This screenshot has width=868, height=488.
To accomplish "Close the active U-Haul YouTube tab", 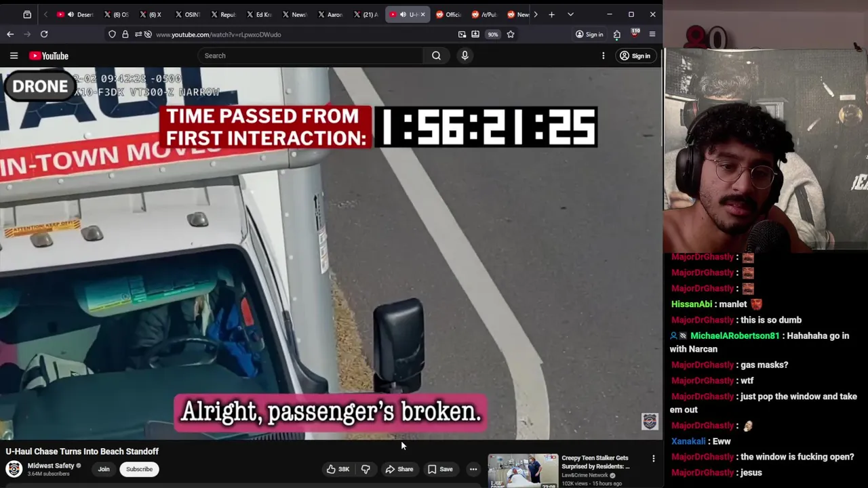I will tap(422, 14).
